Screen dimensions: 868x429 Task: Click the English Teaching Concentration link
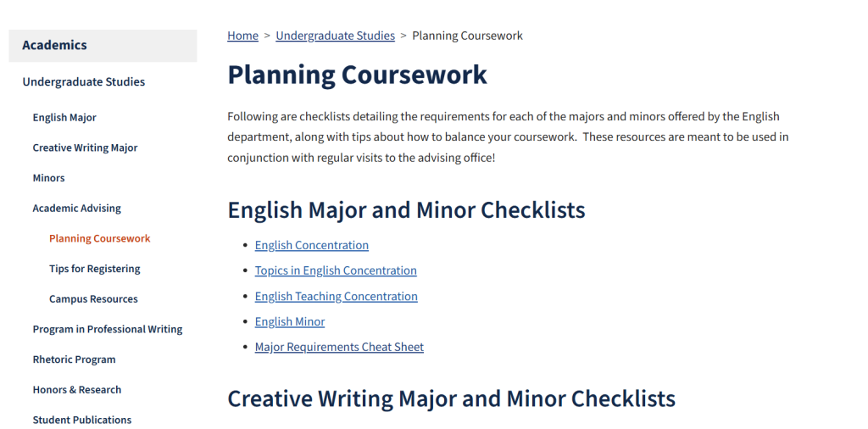(336, 296)
